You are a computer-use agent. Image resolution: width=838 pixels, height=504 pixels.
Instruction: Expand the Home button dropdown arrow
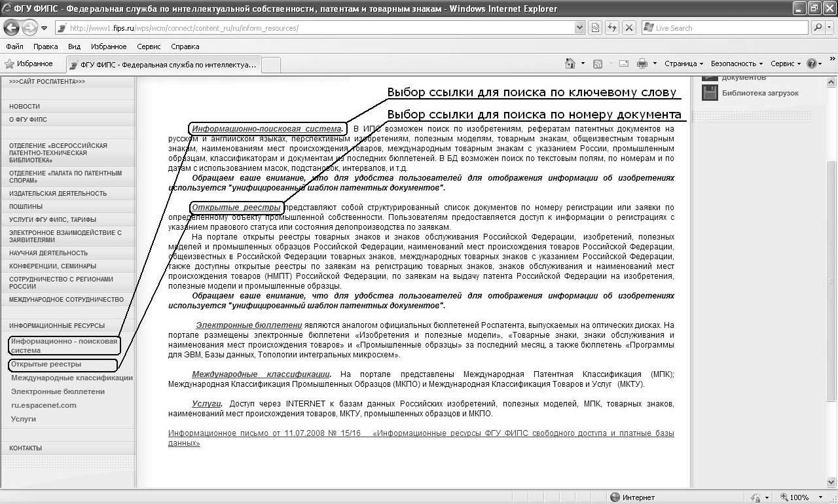pos(583,63)
